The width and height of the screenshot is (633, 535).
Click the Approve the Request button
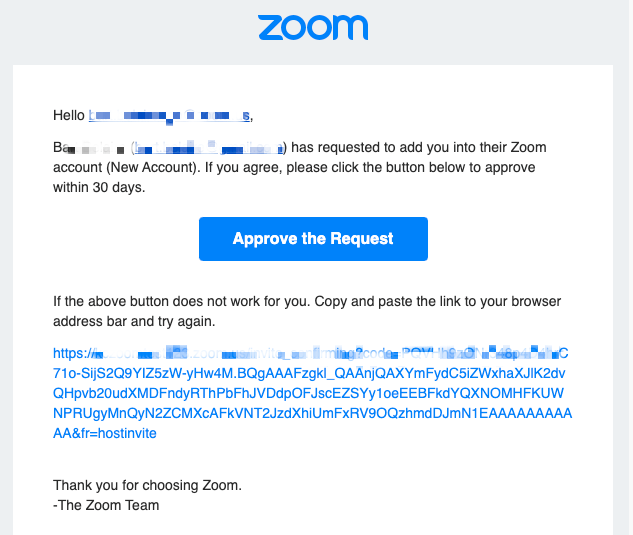click(x=313, y=239)
